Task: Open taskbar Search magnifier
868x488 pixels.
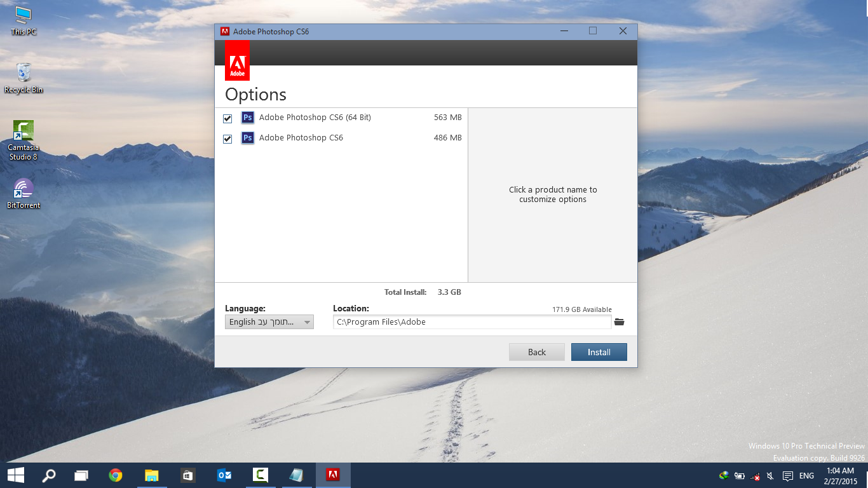Action: pyautogui.click(x=48, y=475)
